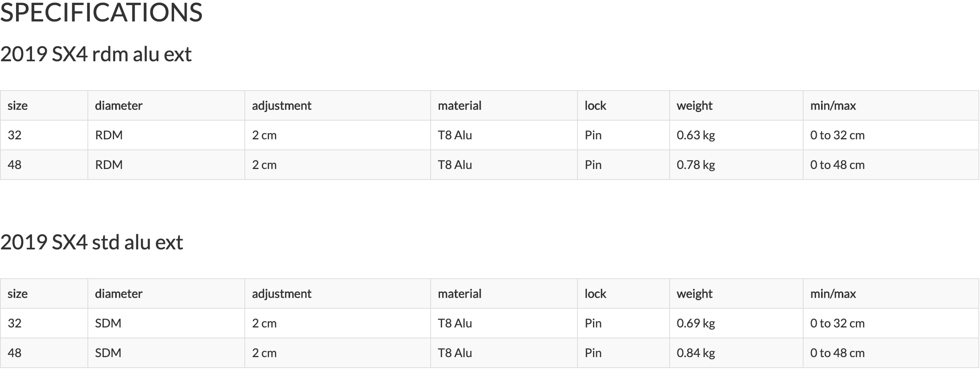Click the 0.69 kg weight cell
The height and width of the screenshot is (370, 980).
click(696, 324)
